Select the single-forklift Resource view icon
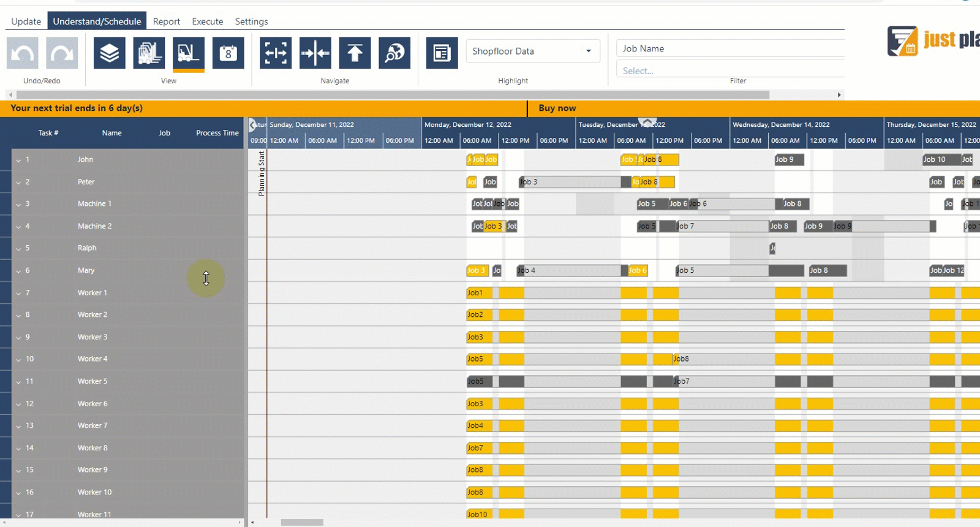This screenshot has width=980, height=527. click(x=189, y=53)
